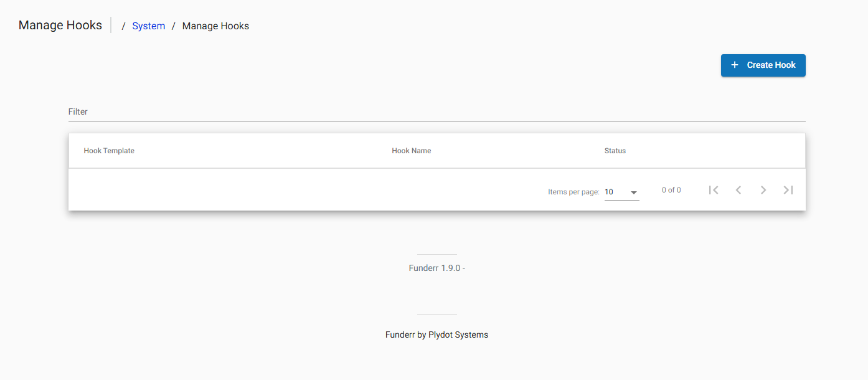
Task: Click the slash separator before System
Action: click(123, 26)
